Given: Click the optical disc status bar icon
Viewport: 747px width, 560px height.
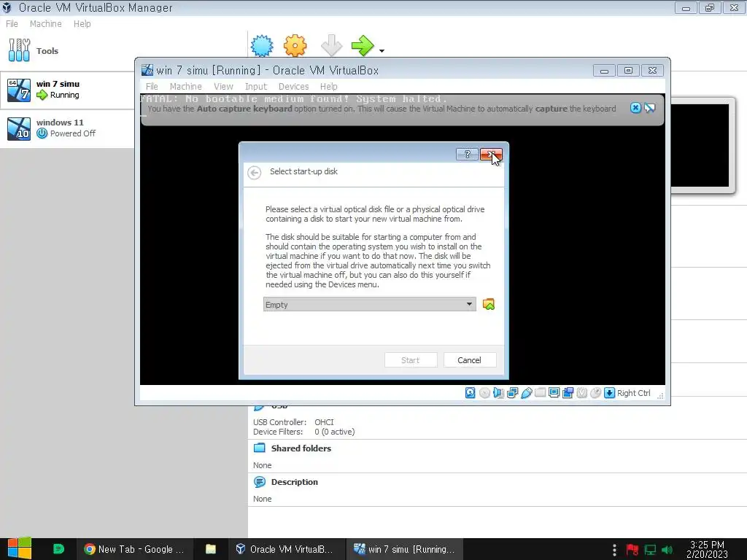Looking at the screenshot, I should (484, 393).
